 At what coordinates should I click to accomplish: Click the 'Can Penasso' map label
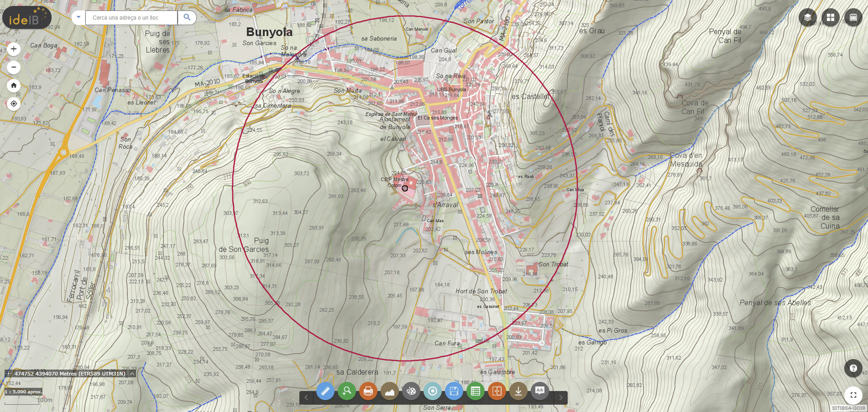(112, 90)
